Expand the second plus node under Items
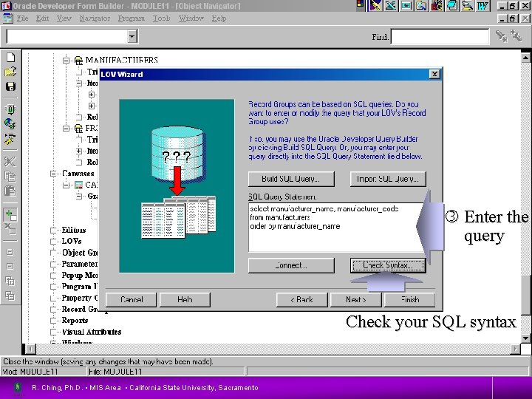 [92, 106]
